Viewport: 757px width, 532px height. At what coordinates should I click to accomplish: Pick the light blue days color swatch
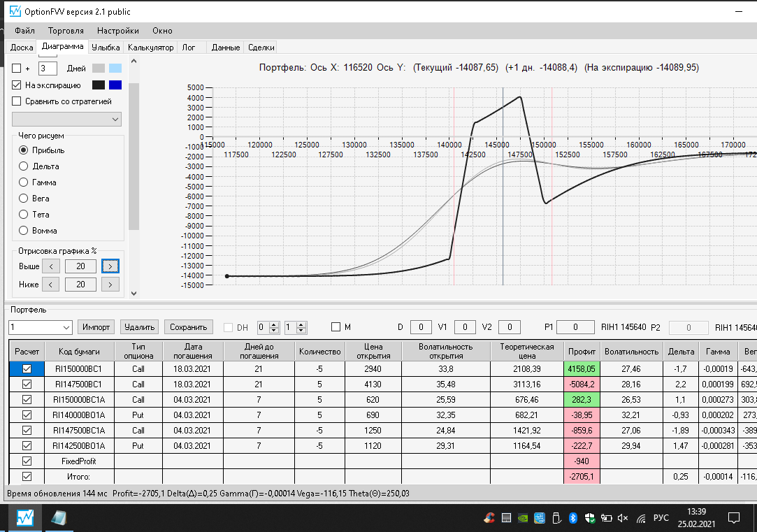115,68
